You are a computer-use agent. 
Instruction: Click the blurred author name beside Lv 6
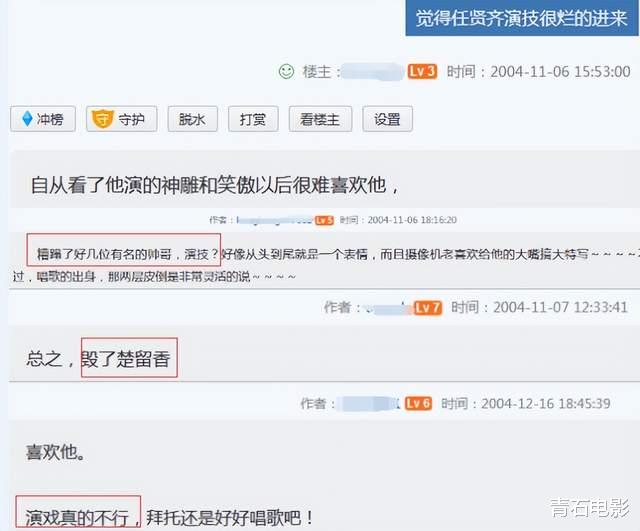point(369,404)
